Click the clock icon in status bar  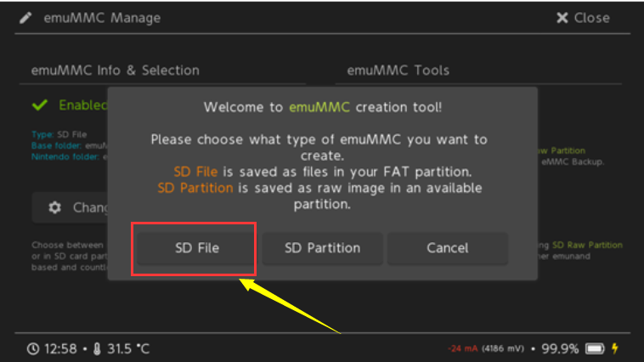tap(32, 348)
